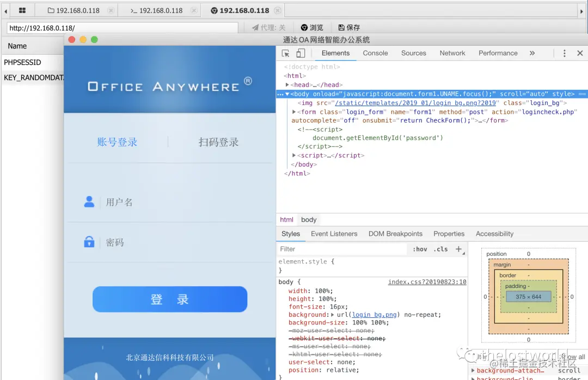This screenshot has width=588, height=380.
Task: Click the red window close button
Action: (72, 40)
